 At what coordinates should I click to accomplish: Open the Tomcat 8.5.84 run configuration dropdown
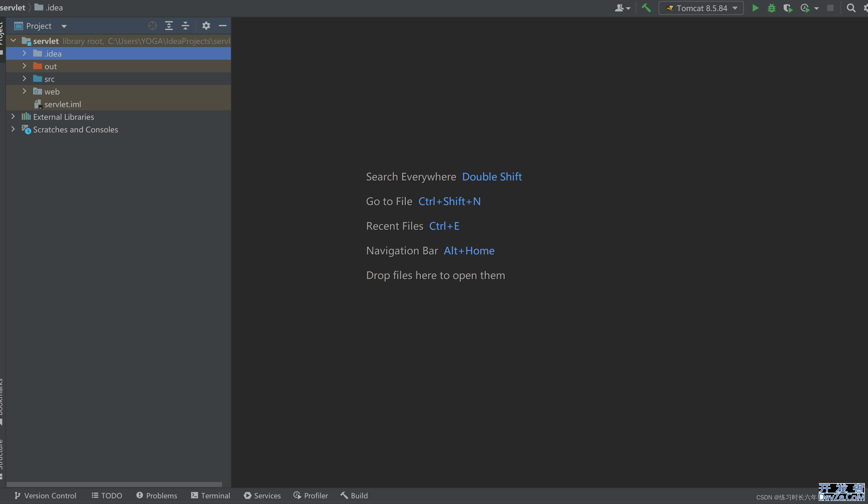701,8
